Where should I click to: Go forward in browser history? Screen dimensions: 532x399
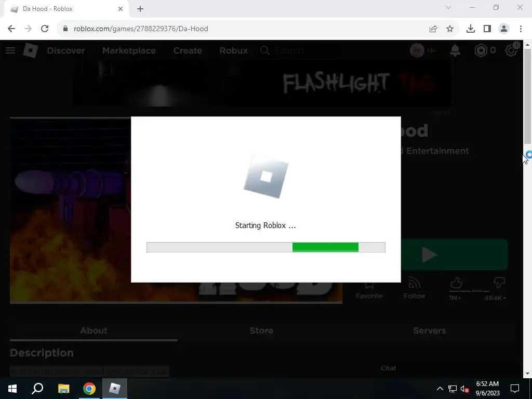(x=28, y=29)
